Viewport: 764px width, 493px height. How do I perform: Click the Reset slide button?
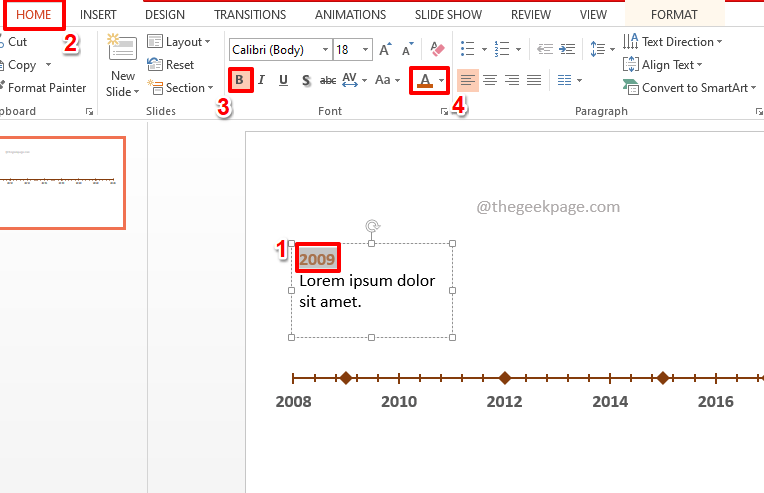(x=171, y=64)
